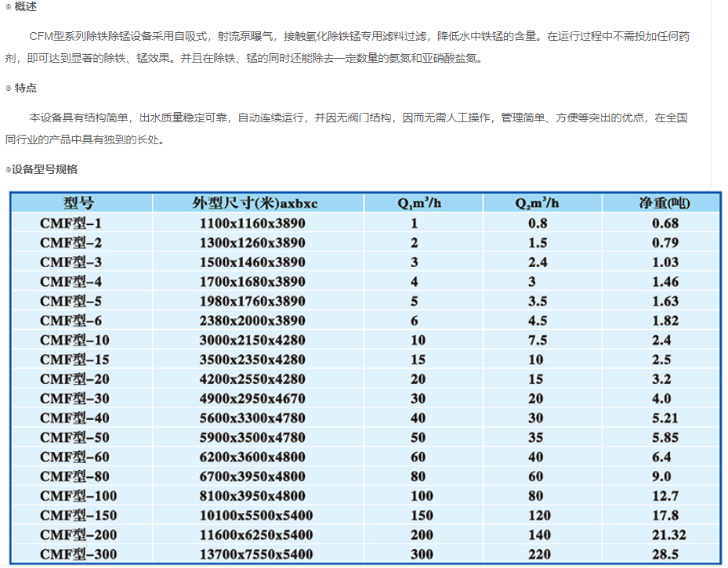Click dimension 6200x3600x4800
This screenshot has width=728, height=568.
pyautogui.click(x=252, y=457)
